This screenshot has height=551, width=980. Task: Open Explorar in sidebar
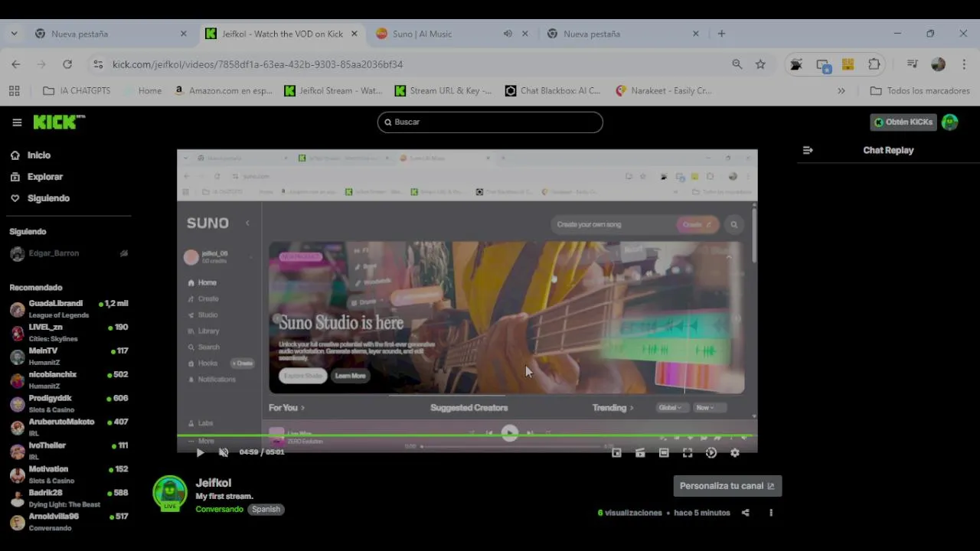tap(45, 177)
